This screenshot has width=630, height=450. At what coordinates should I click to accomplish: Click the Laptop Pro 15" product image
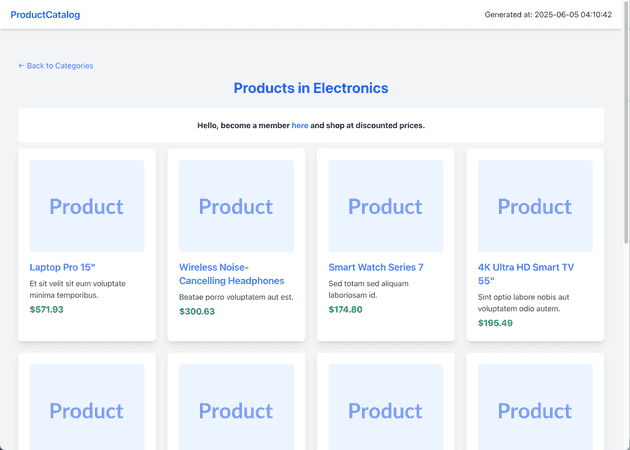(87, 206)
